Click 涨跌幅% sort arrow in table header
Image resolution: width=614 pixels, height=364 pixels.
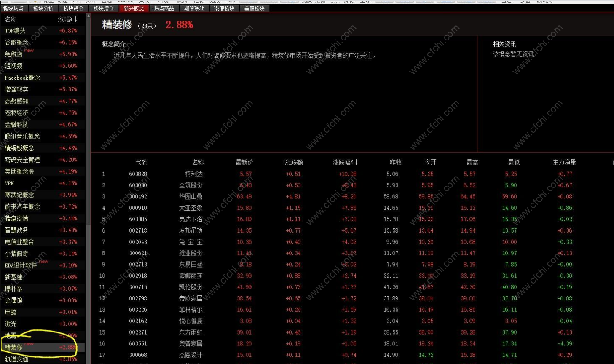click(356, 162)
